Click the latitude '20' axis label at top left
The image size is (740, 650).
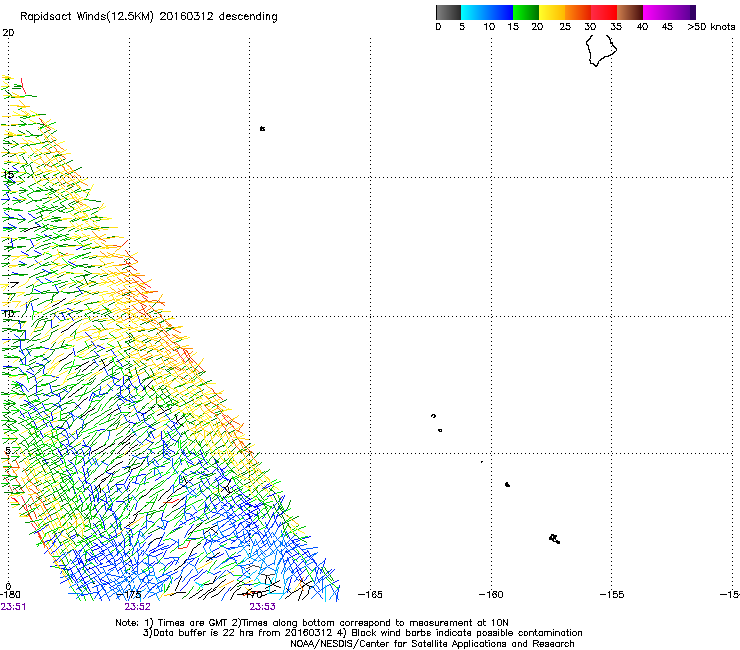point(8,33)
